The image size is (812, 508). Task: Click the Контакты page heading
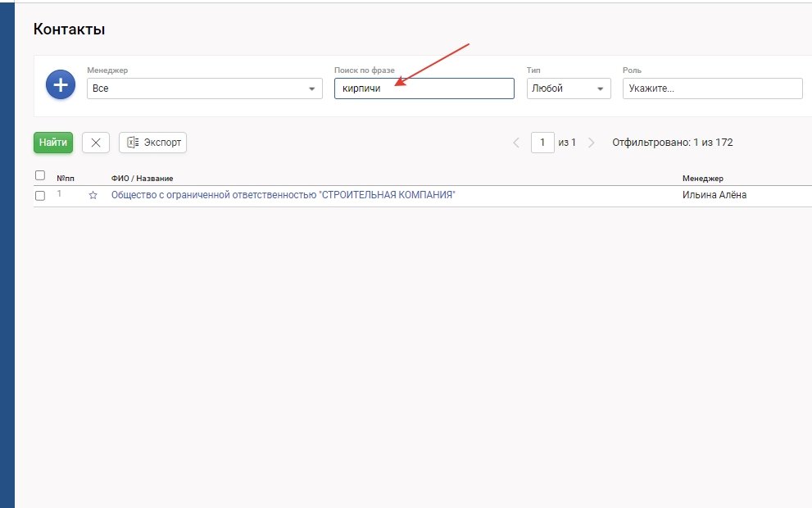[x=69, y=29]
